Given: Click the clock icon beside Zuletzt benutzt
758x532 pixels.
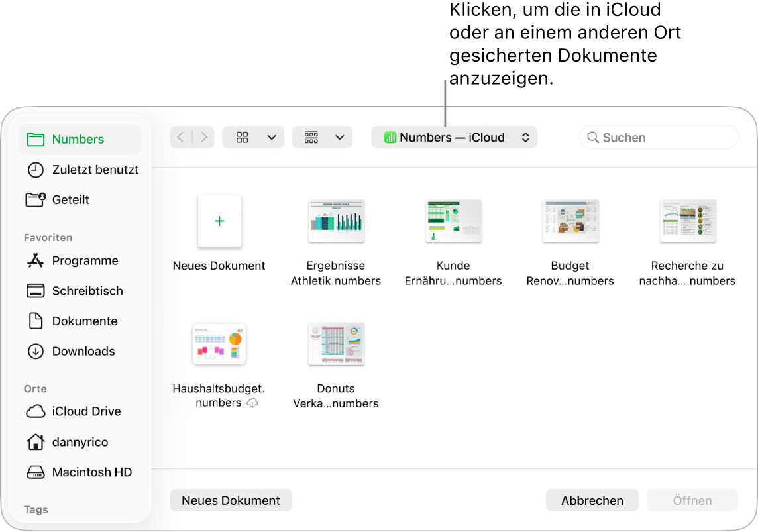Looking at the screenshot, I should [35, 170].
